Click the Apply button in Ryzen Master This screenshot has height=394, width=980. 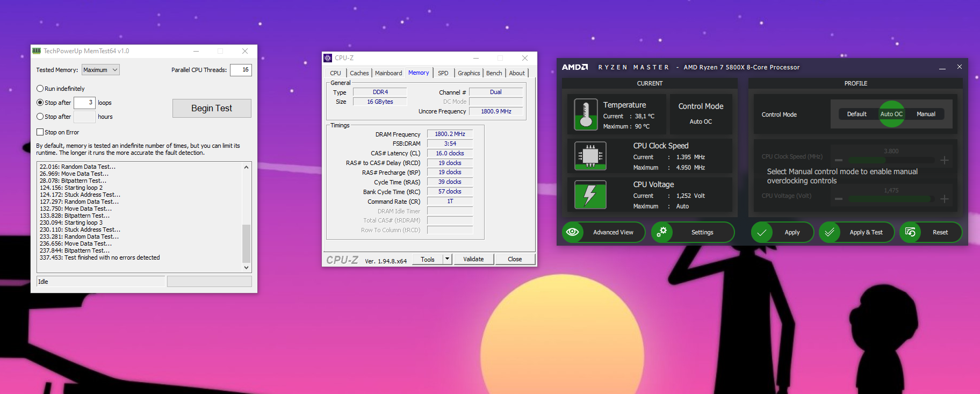point(782,232)
